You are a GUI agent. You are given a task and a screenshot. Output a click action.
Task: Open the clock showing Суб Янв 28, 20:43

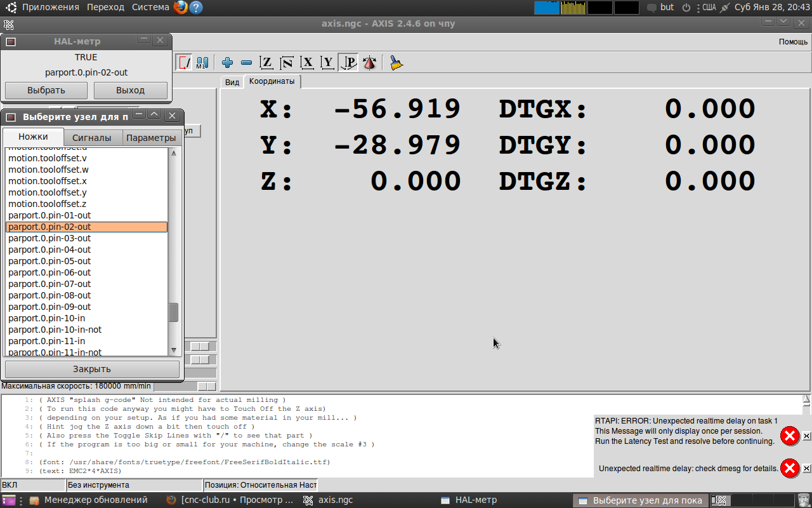click(772, 8)
